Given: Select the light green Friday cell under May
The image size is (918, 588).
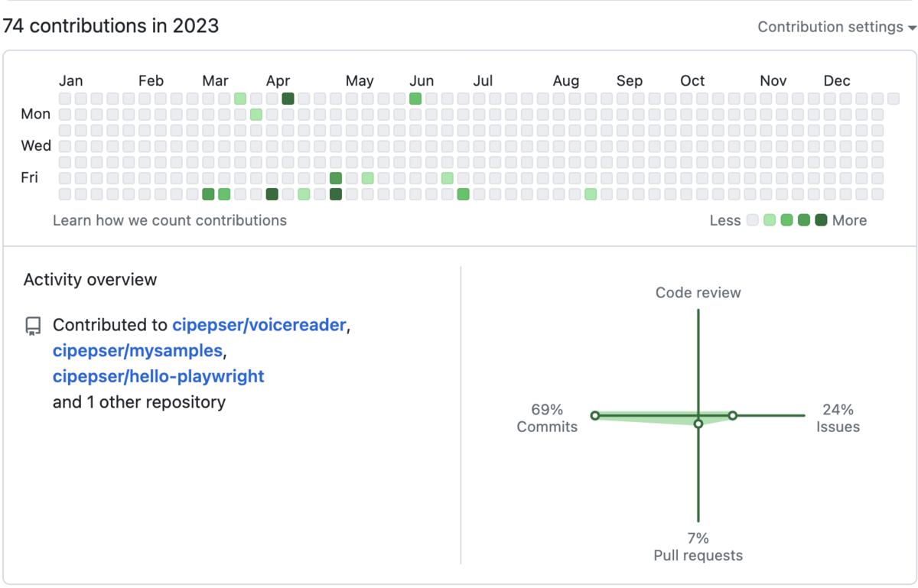Looking at the screenshot, I should pyautogui.click(x=368, y=178).
